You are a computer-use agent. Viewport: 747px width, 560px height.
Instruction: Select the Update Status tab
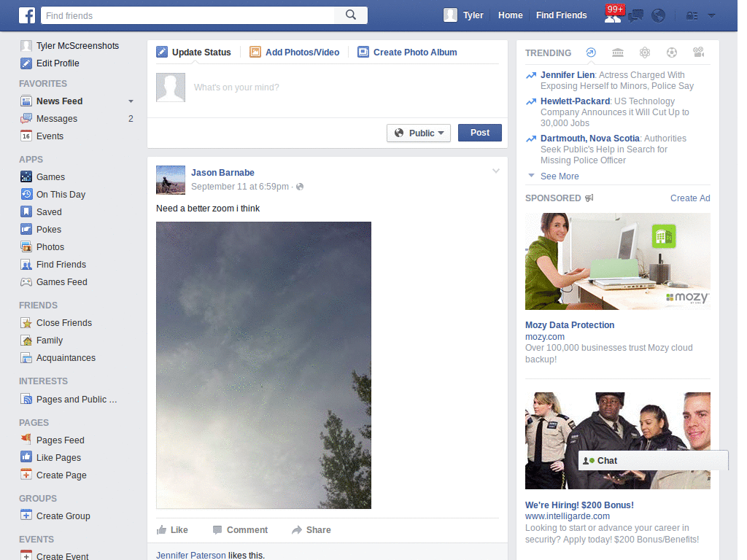point(194,52)
